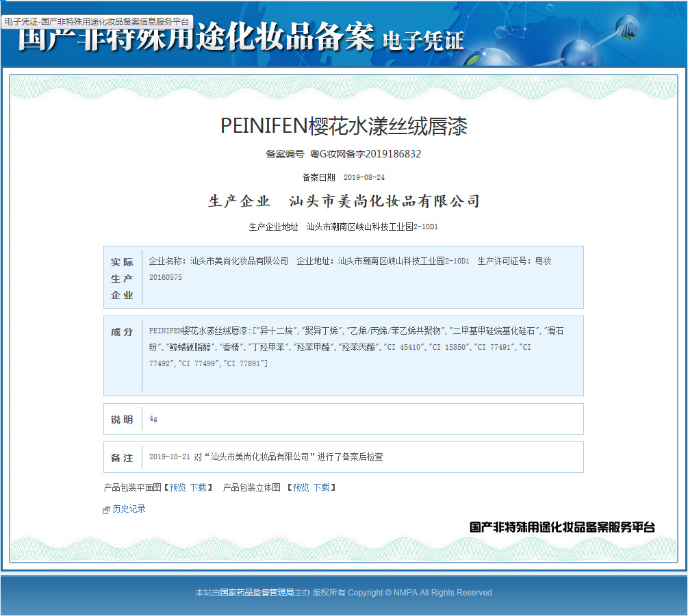Viewport: 688px width, 616px height.
Task: Click the 成分 section label
Action: click(x=122, y=332)
